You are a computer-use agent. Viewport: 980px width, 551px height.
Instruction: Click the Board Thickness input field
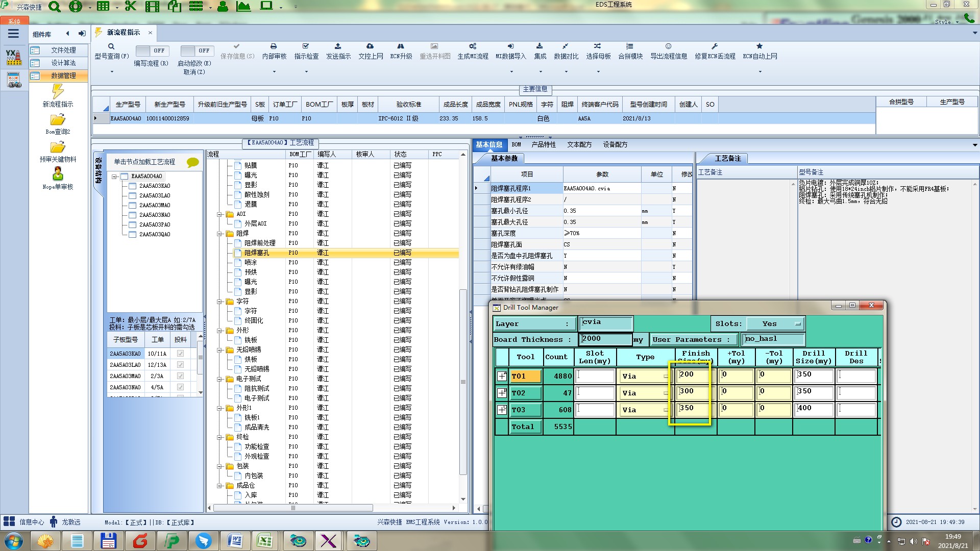pos(605,339)
